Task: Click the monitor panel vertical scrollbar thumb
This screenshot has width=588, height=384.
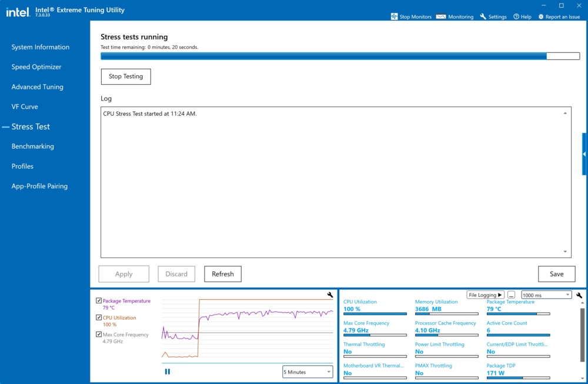Action: coord(582,335)
